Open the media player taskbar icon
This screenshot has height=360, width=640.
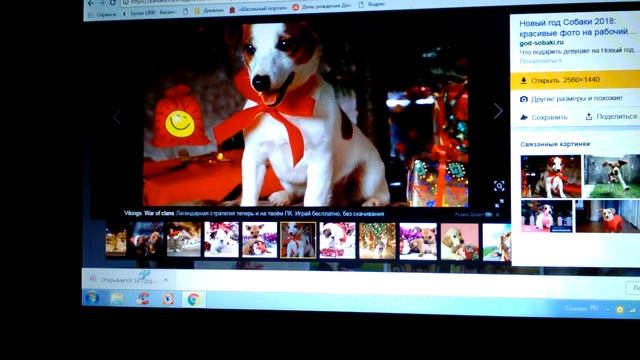[168, 299]
